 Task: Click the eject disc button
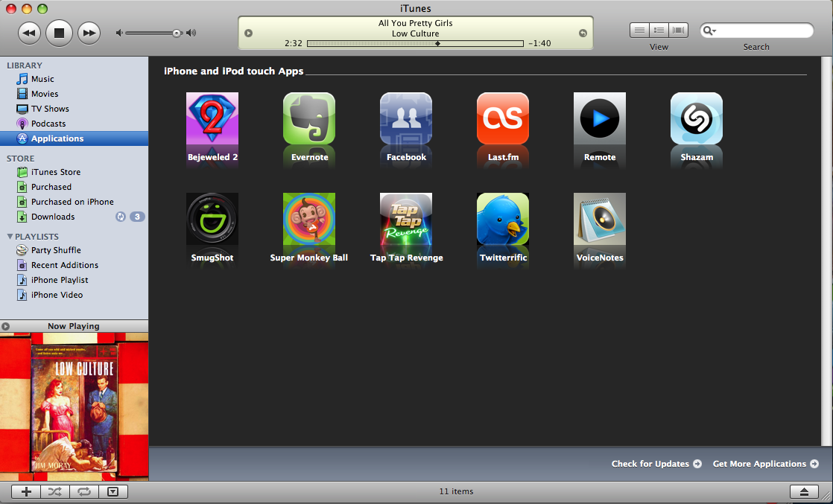804,492
